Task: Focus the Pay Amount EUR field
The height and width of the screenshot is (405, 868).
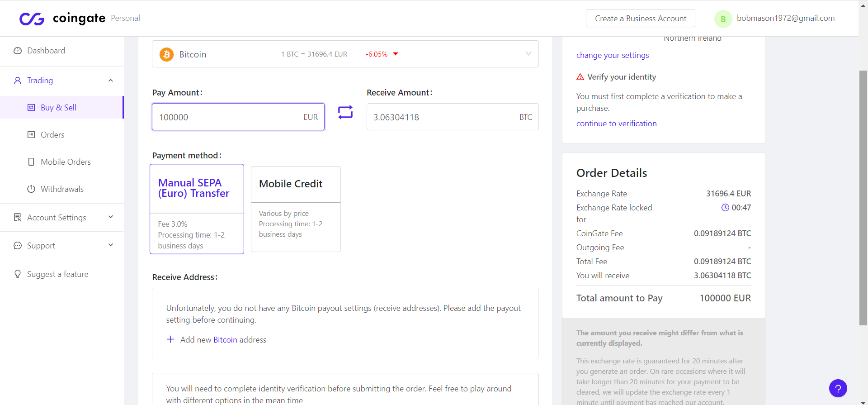Action: point(238,117)
